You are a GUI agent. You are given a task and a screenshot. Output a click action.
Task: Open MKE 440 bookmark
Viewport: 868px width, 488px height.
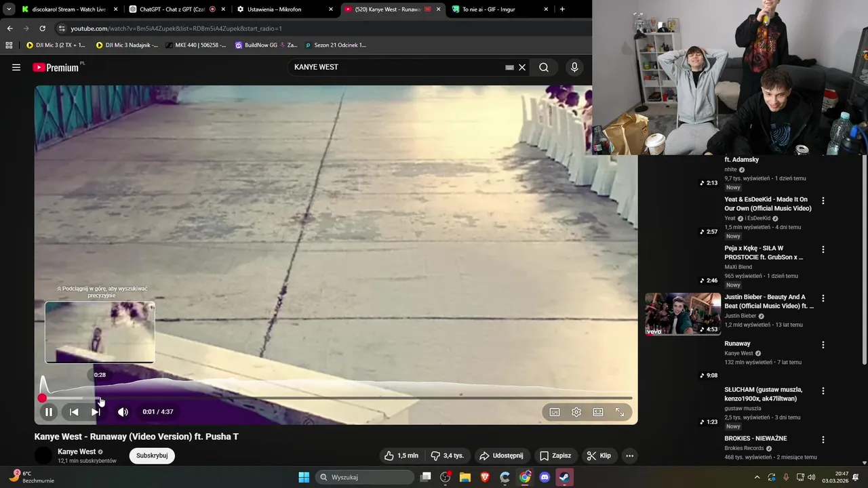point(196,45)
